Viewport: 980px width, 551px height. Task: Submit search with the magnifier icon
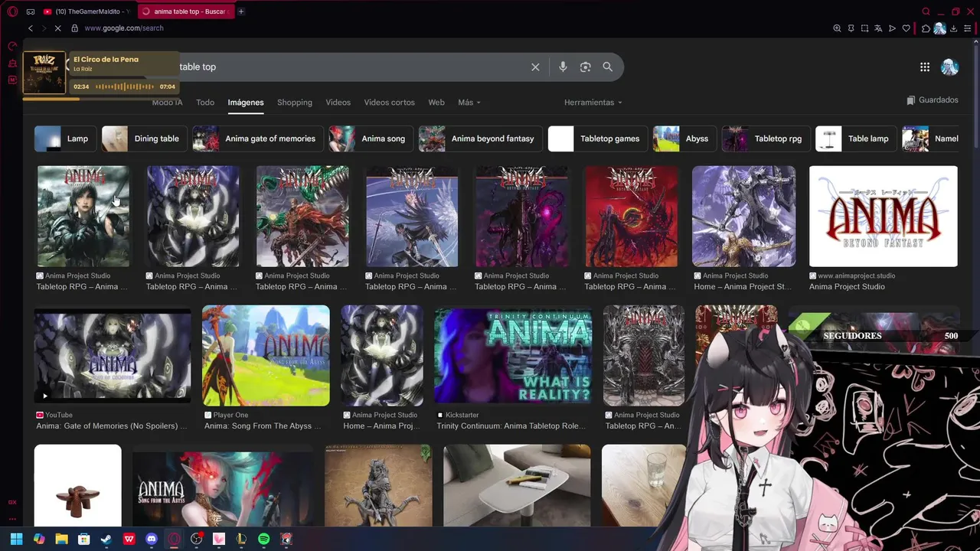coord(607,67)
